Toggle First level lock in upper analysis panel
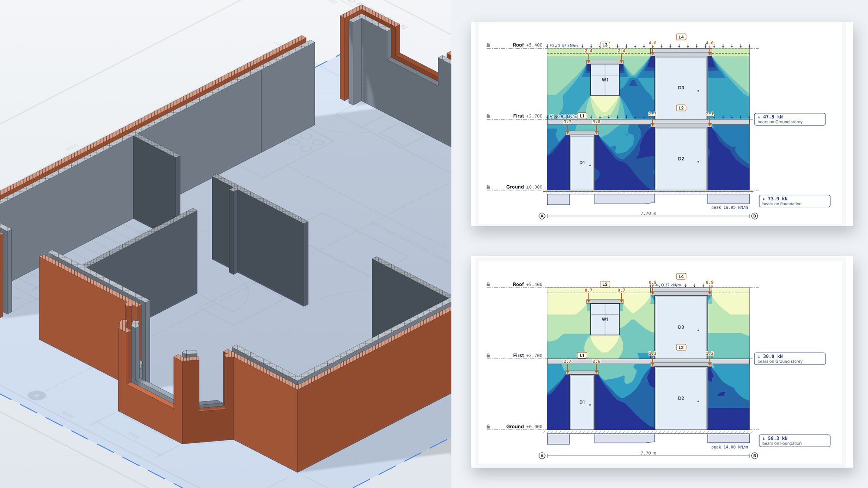 [x=488, y=116]
